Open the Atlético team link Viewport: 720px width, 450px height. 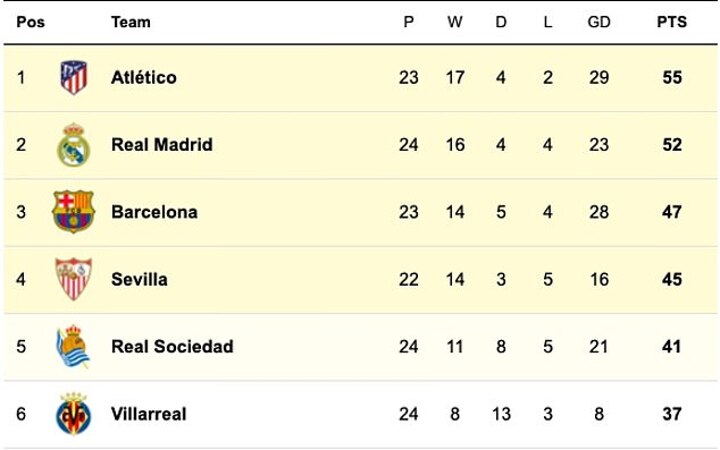143,77
